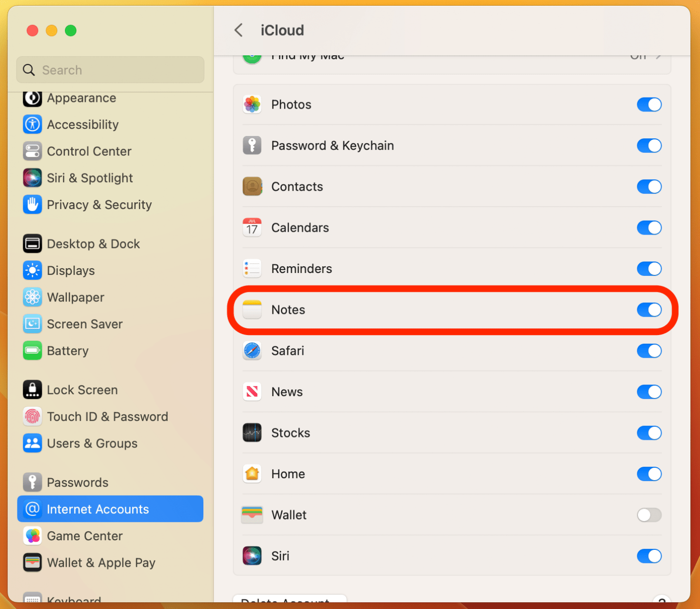Toggle the Notes iCloud switch
Image resolution: width=700 pixels, height=609 pixels.
(649, 310)
